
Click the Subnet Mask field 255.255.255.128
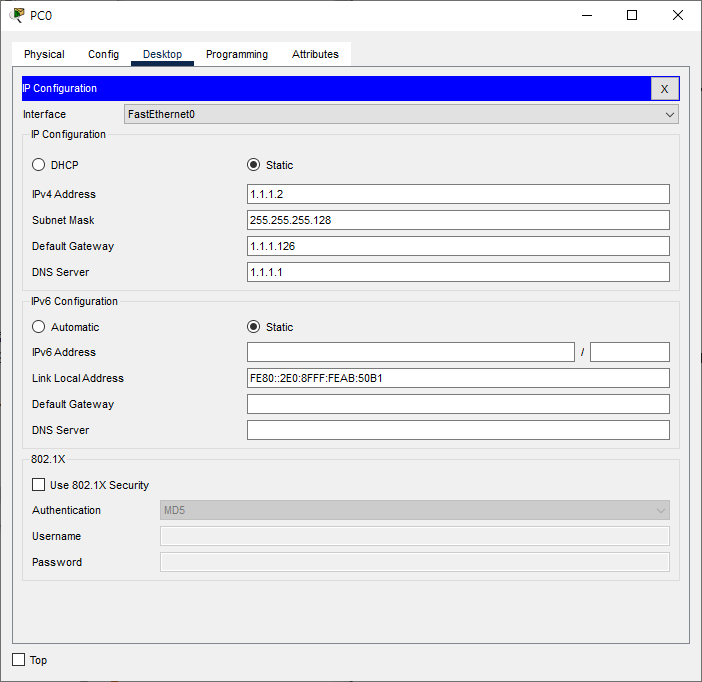coord(458,220)
